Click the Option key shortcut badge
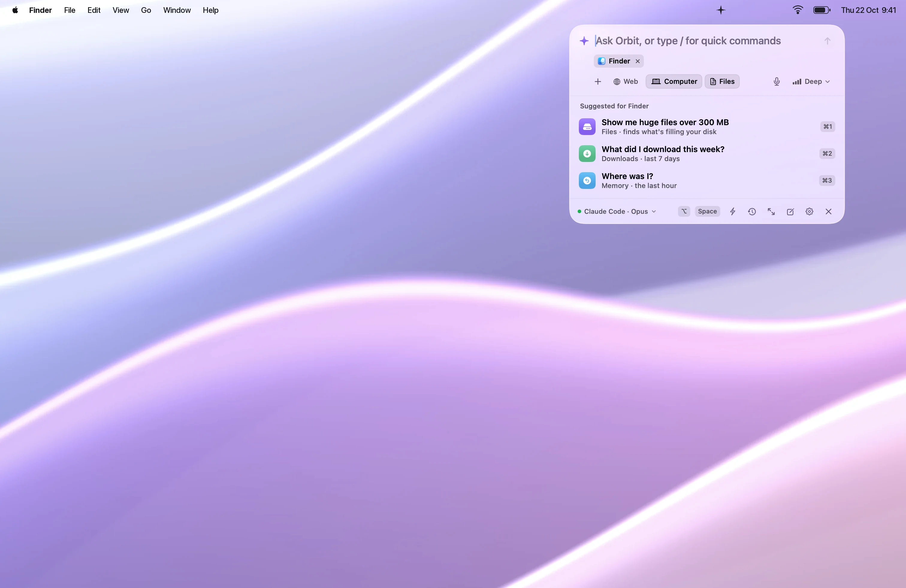The height and width of the screenshot is (588, 906). click(x=684, y=211)
